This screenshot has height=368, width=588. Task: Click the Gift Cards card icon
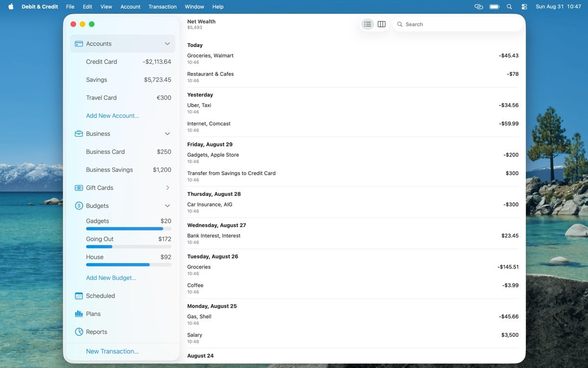pos(79,187)
